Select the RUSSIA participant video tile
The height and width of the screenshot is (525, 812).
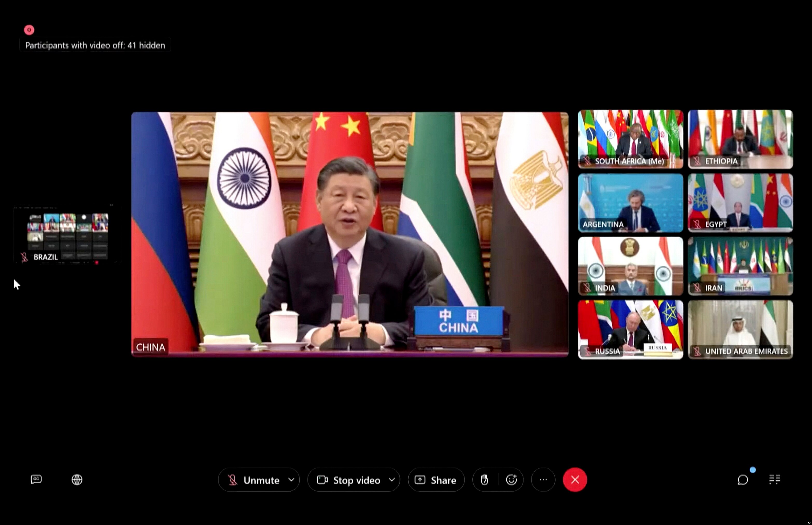630,329
